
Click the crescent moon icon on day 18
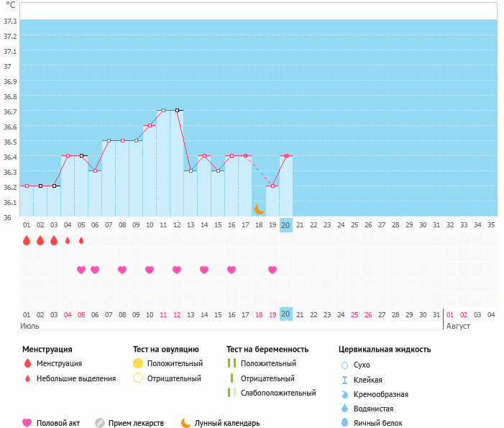point(260,209)
